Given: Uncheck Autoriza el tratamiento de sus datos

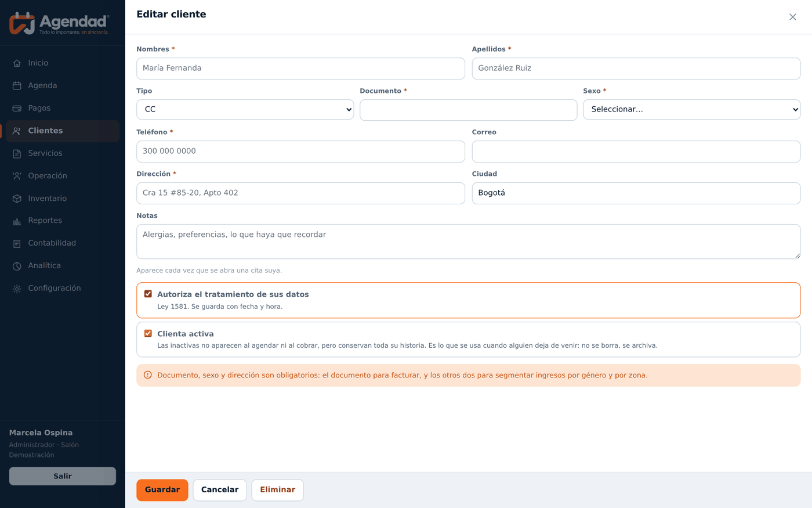Looking at the screenshot, I should coord(148,294).
